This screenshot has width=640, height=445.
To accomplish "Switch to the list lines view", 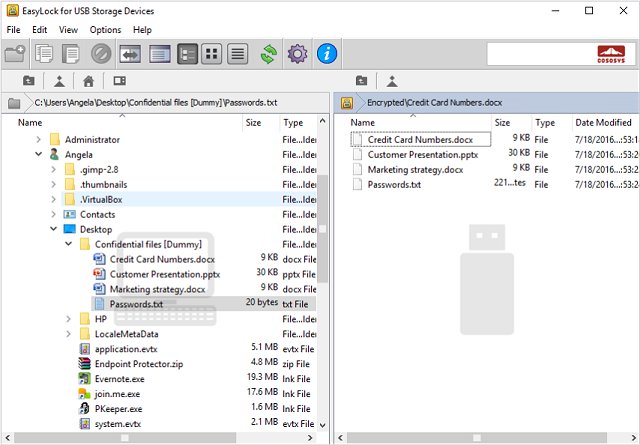I will 238,54.
